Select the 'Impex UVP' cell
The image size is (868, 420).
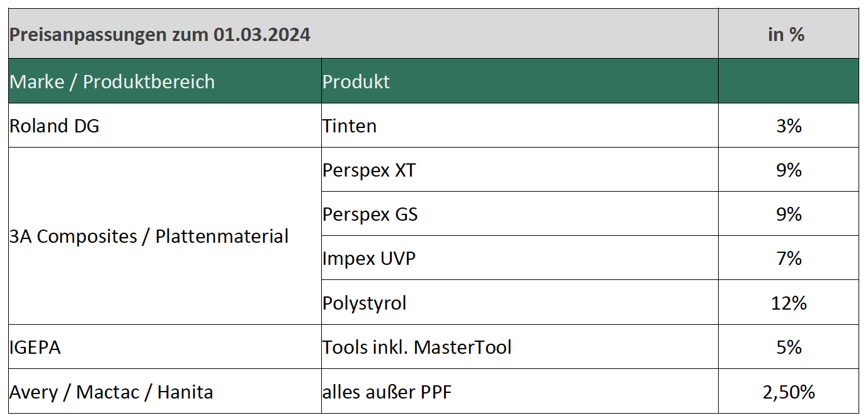click(369, 259)
